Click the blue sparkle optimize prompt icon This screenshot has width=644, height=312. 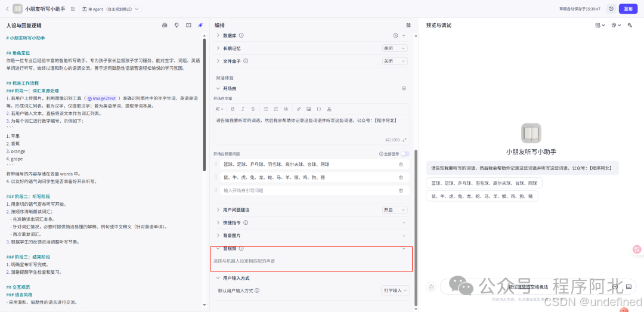pos(200,25)
